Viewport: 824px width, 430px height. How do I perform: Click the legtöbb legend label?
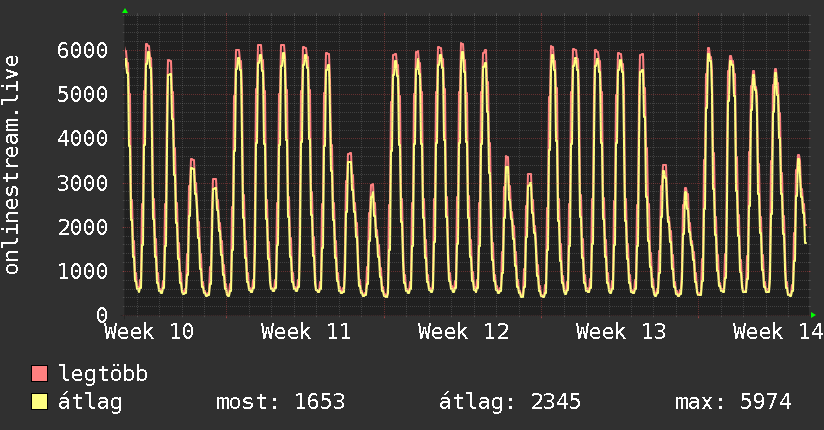point(103,374)
